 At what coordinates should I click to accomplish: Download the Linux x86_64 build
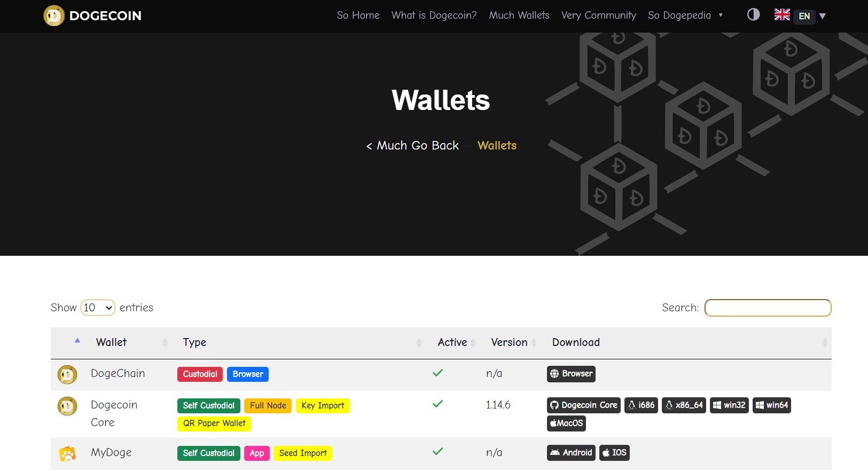point(684,405)
